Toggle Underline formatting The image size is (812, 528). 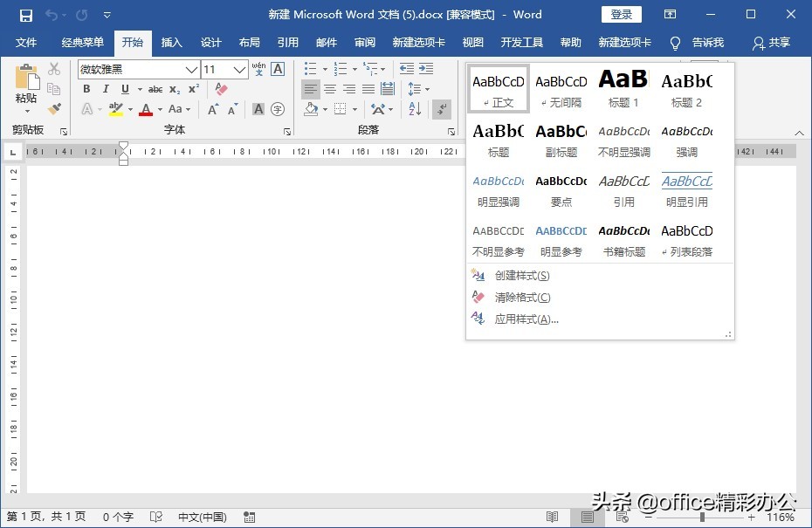(125, 89)
